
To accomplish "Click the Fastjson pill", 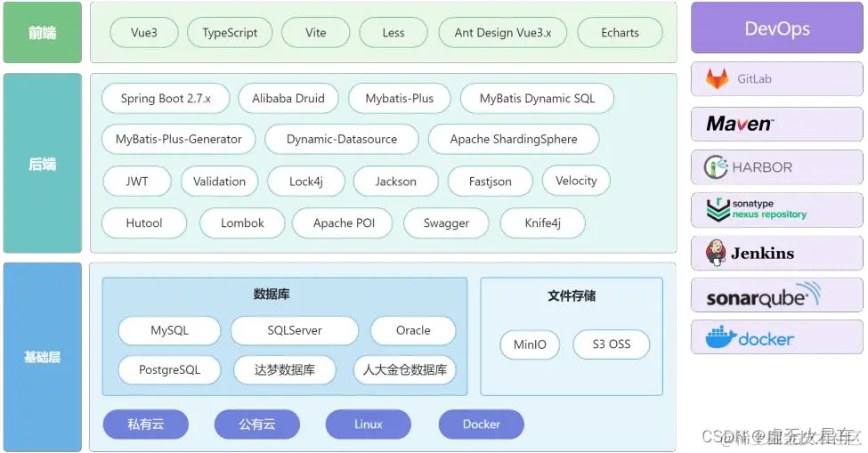I will (x=490, y=181).
